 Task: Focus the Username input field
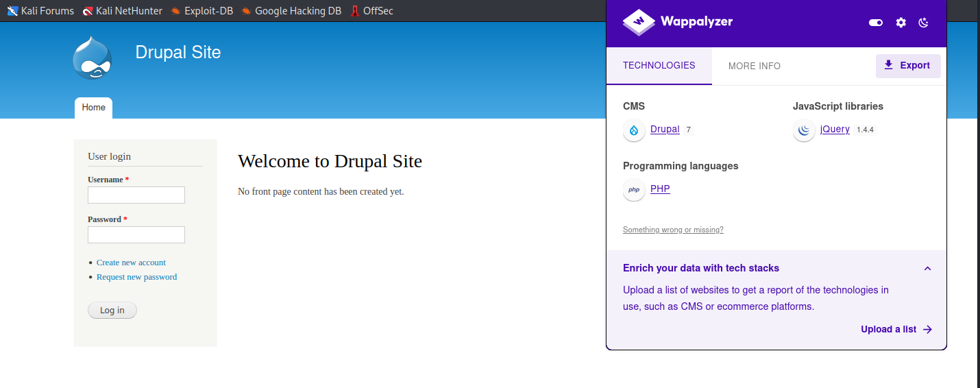136,195
